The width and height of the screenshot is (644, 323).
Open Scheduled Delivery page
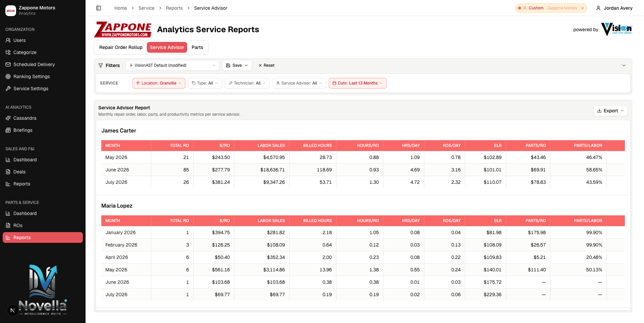[x=43, y=64]
